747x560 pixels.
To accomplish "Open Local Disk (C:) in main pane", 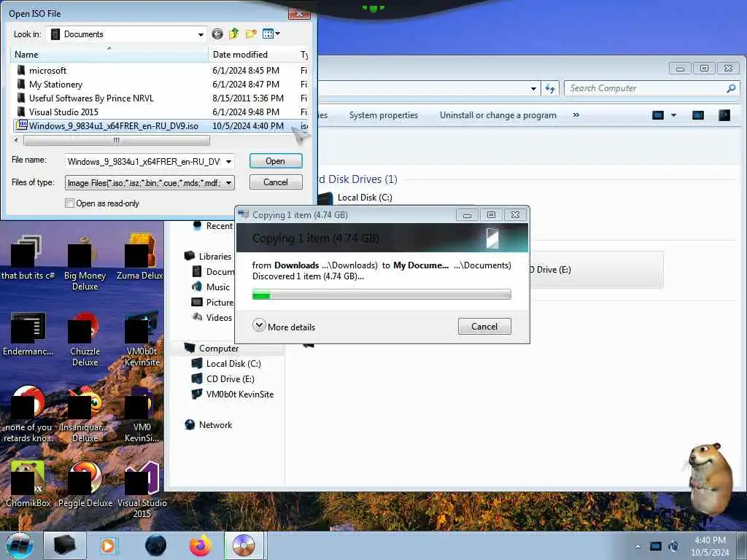I will coord(365,198).
